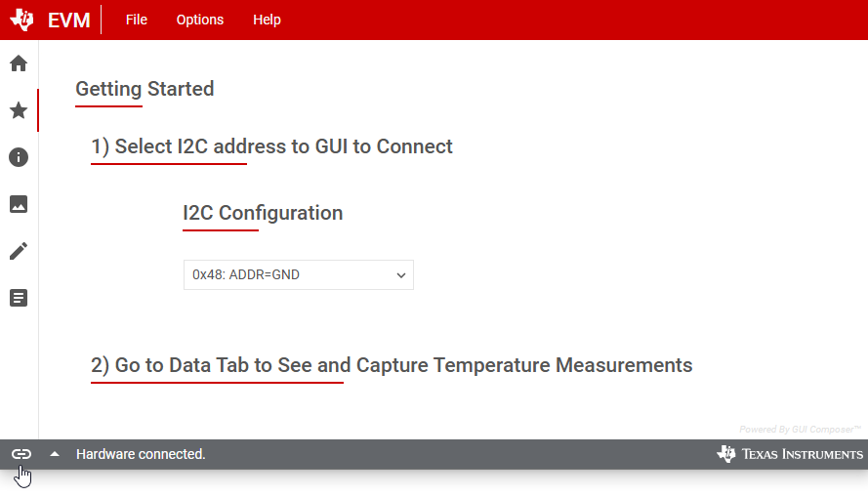Screen dimensions: 868x497
Task: Open the document page icon in the sidebar
Action: [19, 298]
